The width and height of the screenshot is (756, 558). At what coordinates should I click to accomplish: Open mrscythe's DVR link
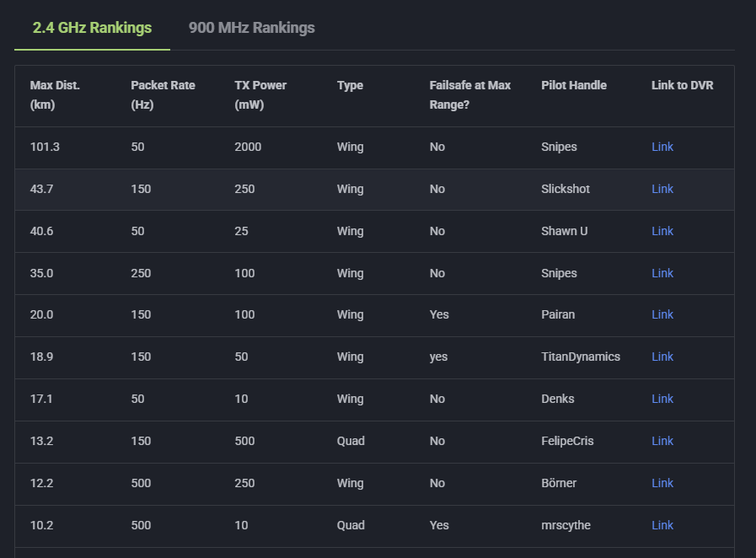662,525
